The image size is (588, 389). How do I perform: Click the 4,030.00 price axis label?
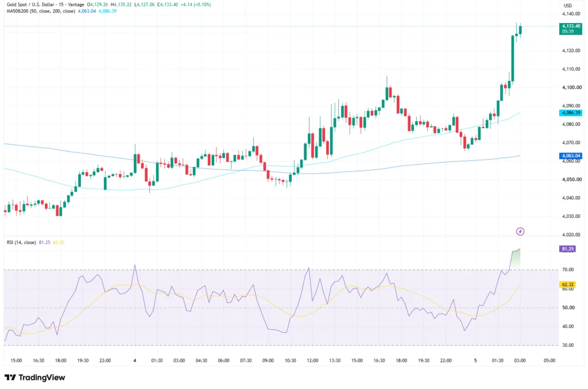[571, 216]
